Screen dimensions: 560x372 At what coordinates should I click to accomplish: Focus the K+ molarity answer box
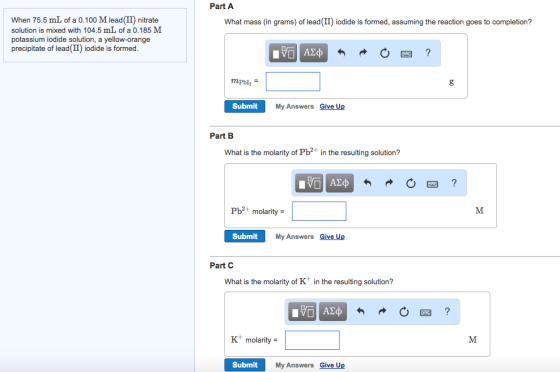point(312,340)
